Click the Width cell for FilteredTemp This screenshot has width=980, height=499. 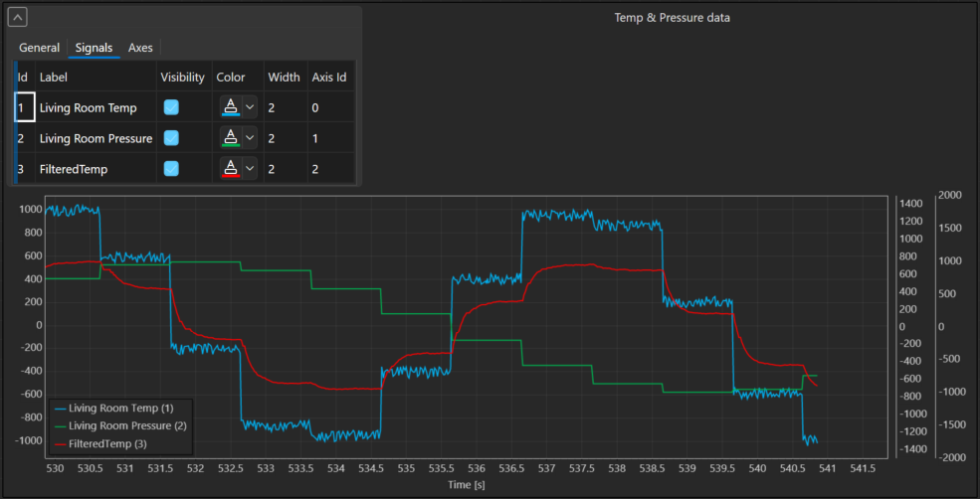(285, 169)
